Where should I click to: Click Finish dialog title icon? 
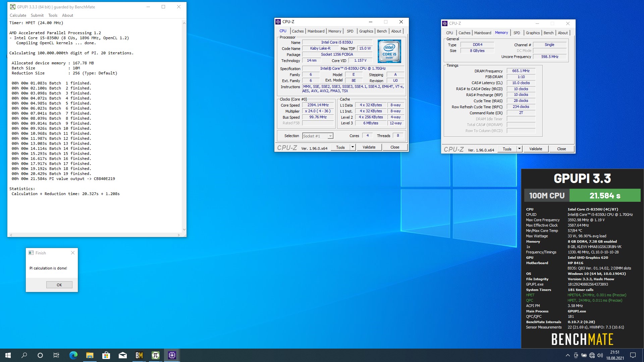pyautogui.click(x=31, y=253)
